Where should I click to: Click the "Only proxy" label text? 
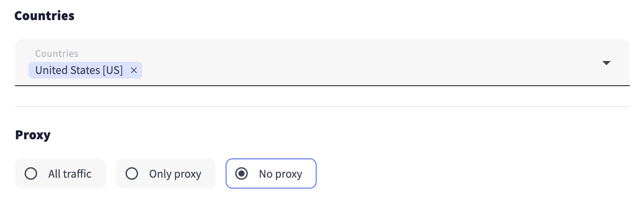point(175,174)
